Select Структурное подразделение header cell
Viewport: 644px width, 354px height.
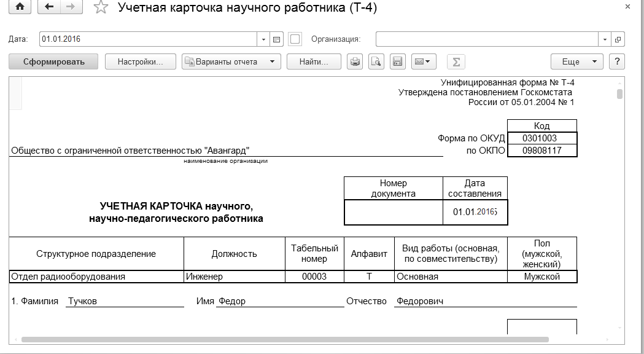click(x=96, y=254)
